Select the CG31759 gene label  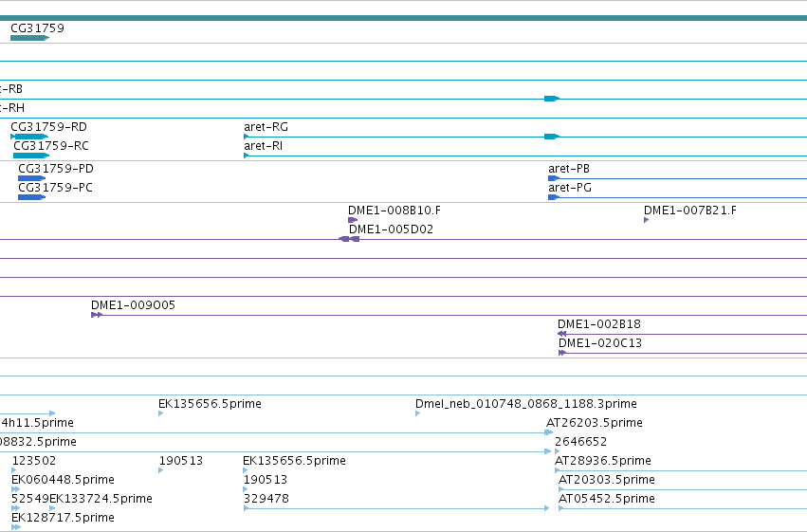pos(37,28)
